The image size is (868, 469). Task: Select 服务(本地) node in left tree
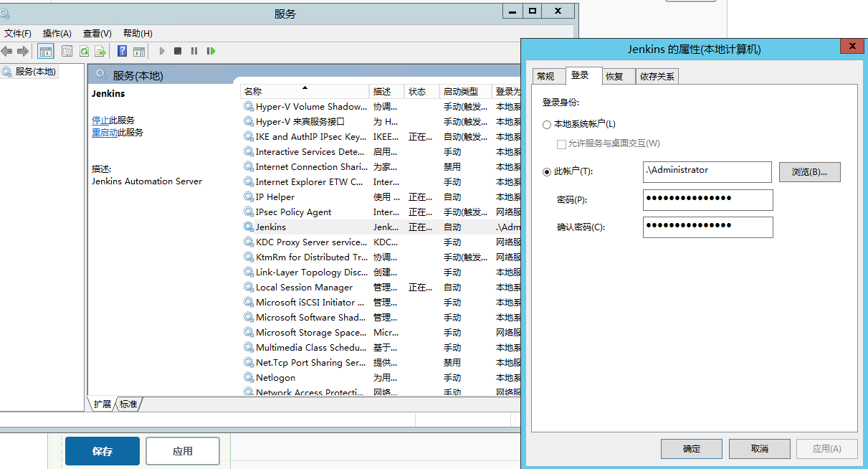point(29,72)
